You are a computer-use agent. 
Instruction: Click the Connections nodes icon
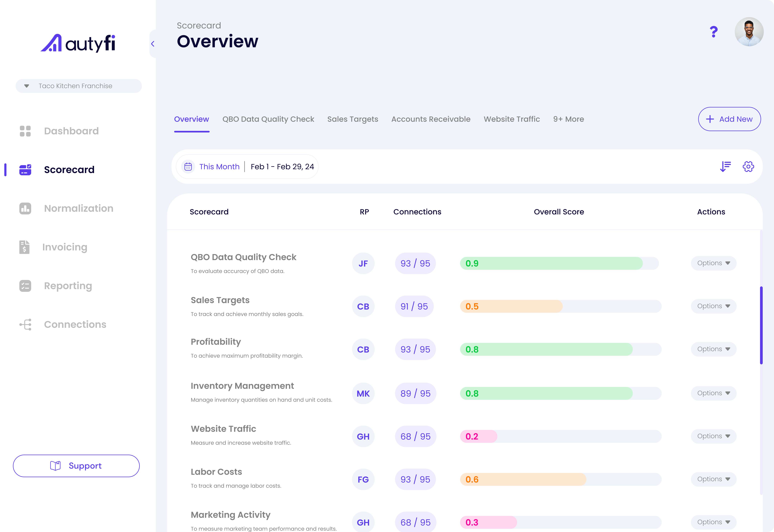pos(25,324)
